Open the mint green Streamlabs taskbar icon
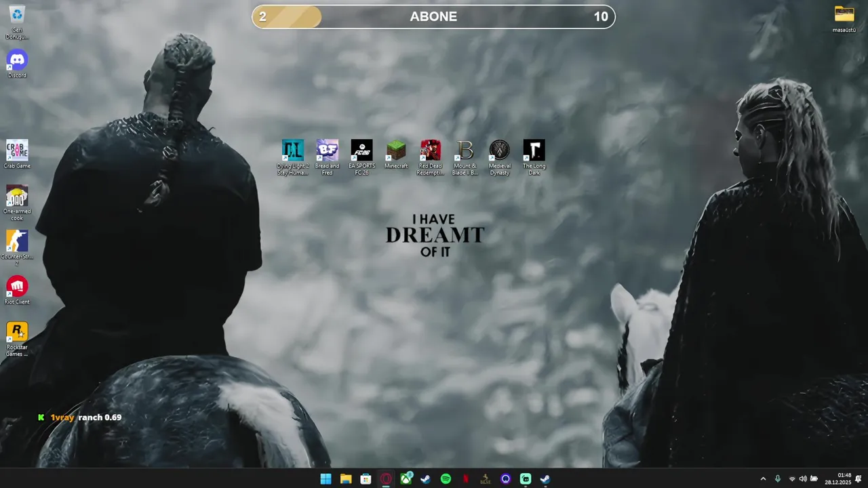The height and width of the screenshot is (488, 868). [526, 479]
